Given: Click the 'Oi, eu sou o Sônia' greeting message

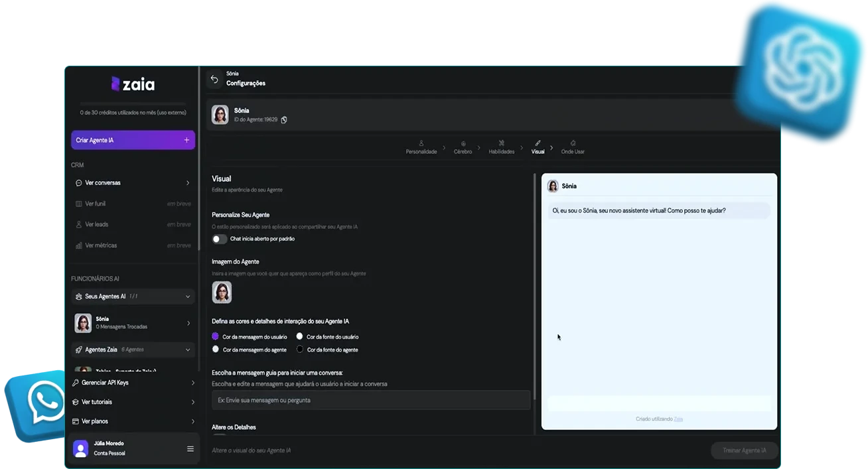Looking at the screenshot, I should pos(658,211).
